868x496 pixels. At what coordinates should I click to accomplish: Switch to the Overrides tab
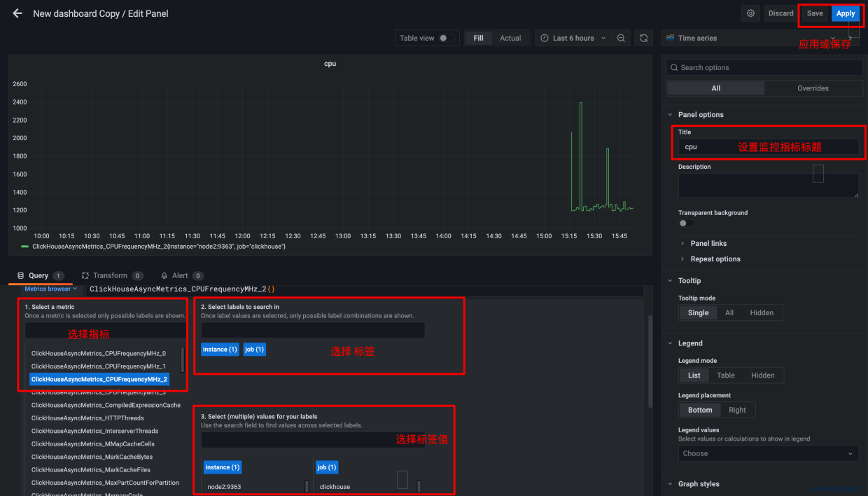click(813, 88)
